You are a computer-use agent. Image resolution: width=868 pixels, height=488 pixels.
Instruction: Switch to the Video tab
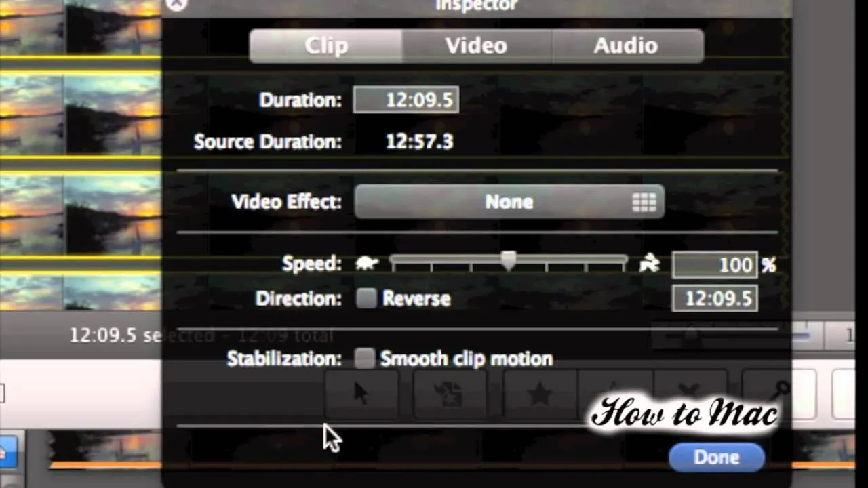pyautogui.click(x=476, y=45)
